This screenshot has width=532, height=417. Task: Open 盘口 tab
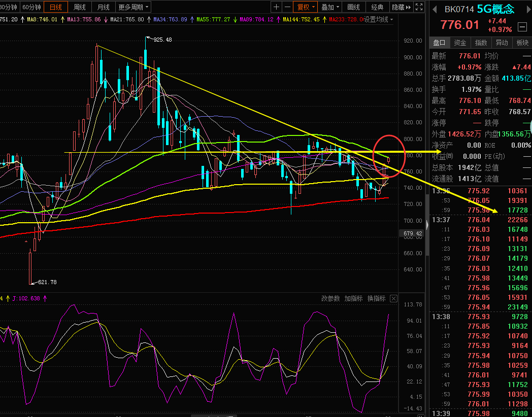pyautogui.click(x=440, y=43)
